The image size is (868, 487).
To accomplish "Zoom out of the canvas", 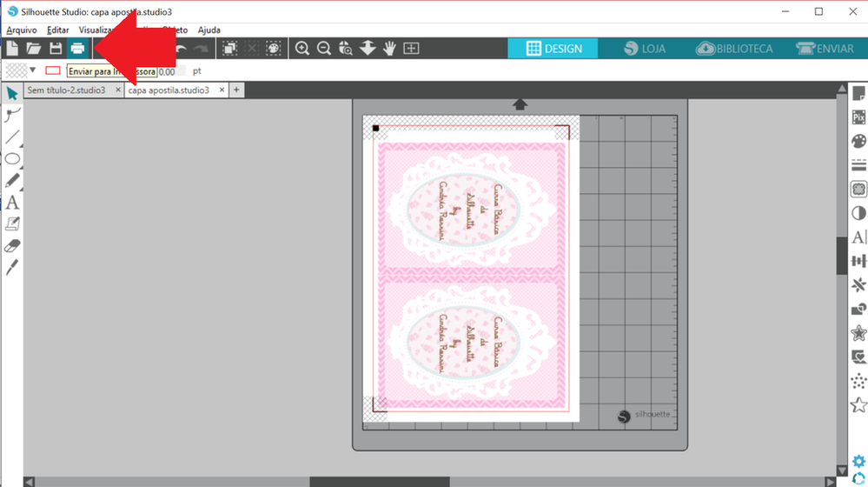I will [324, 49].
